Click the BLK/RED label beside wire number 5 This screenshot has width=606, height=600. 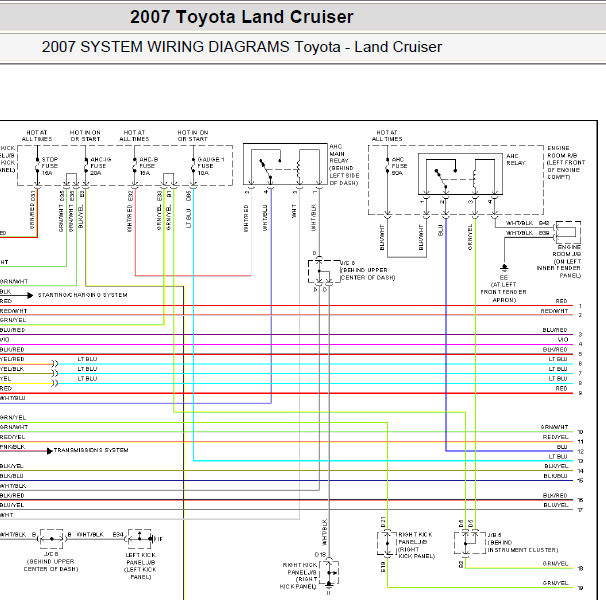coord(555,349)
